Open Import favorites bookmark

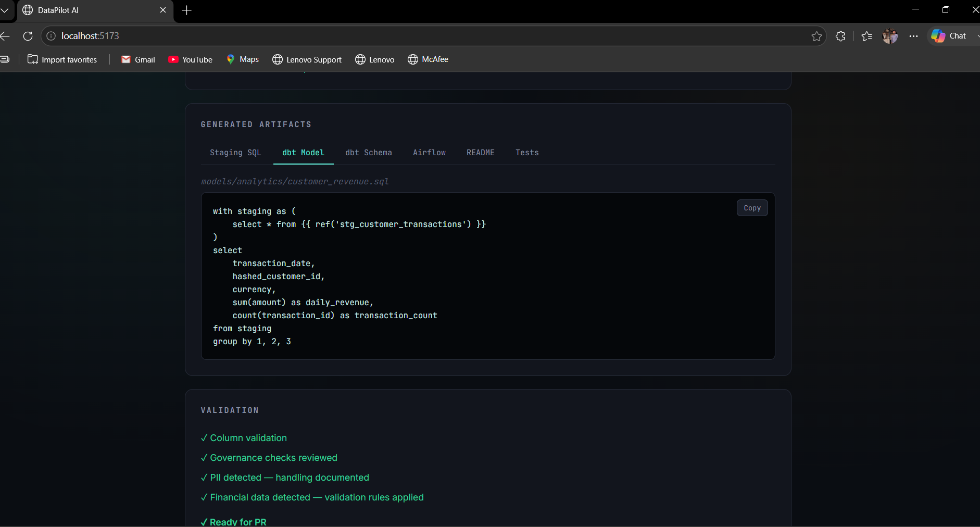[x=62, y=59]
